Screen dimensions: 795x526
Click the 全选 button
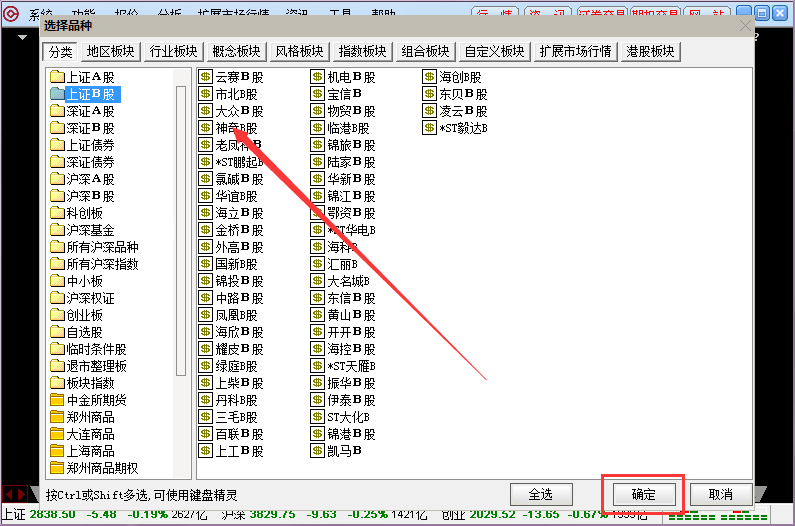click(541, 495)
